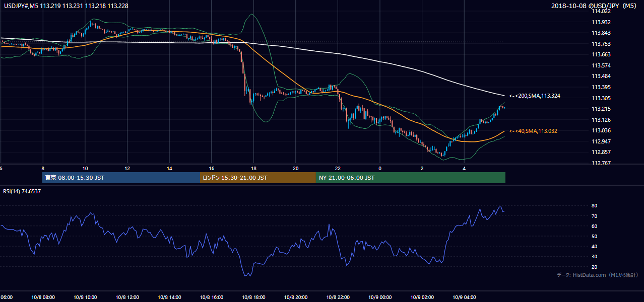Viewport: 644px width, 302px height.
Task: Click the bottom date label 10/8 22:00
Action: [x=338, y=297]
